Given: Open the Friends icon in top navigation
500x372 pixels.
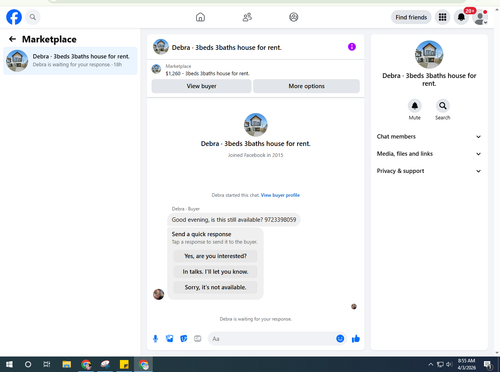Looking at the screenshot, I should [x=247, y=17].
